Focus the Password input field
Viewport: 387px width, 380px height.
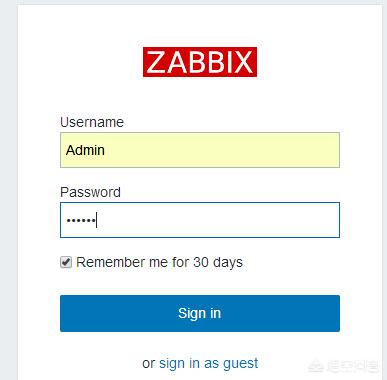coord(200,220)
